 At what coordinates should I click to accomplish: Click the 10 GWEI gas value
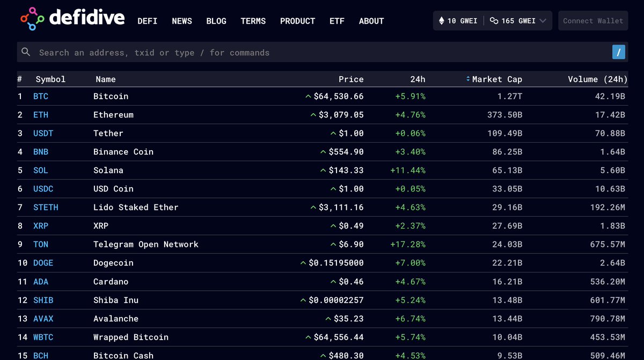[463, 21]
